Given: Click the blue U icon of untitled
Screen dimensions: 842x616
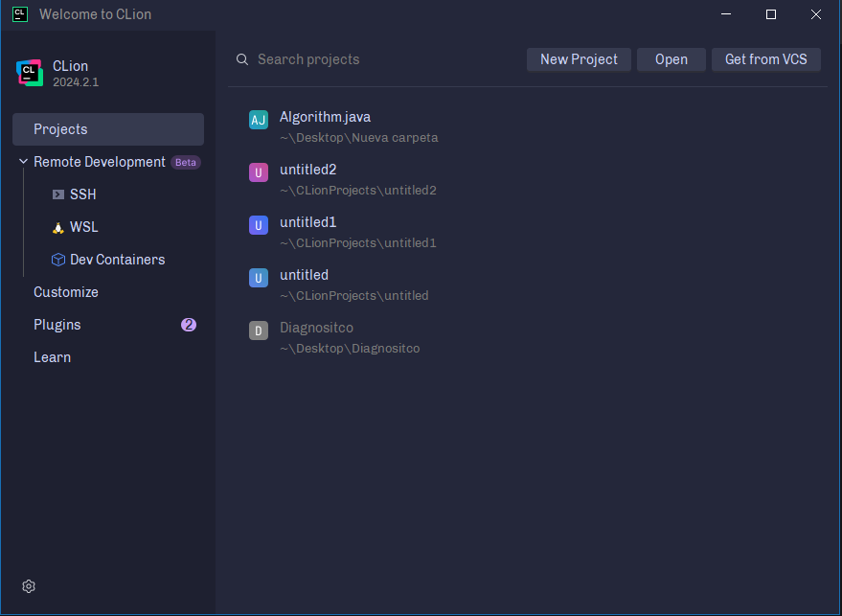Looking at the screenshot, I should coord(259,278).
